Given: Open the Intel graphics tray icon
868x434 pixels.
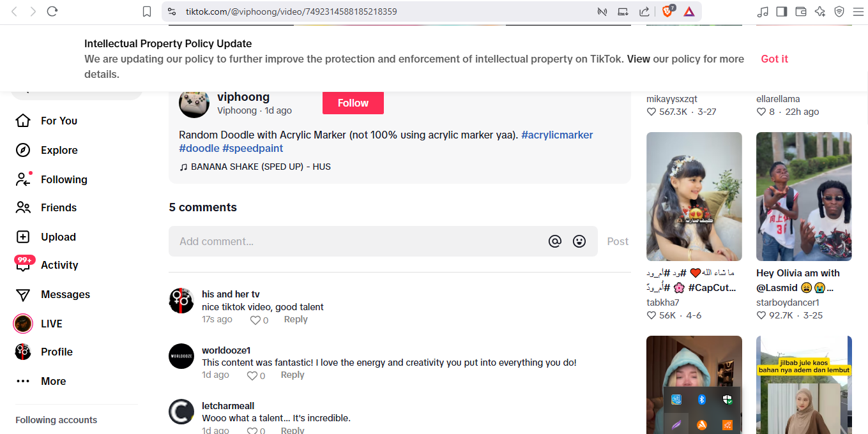Looking at the screenshot, I should pos(676,400).
